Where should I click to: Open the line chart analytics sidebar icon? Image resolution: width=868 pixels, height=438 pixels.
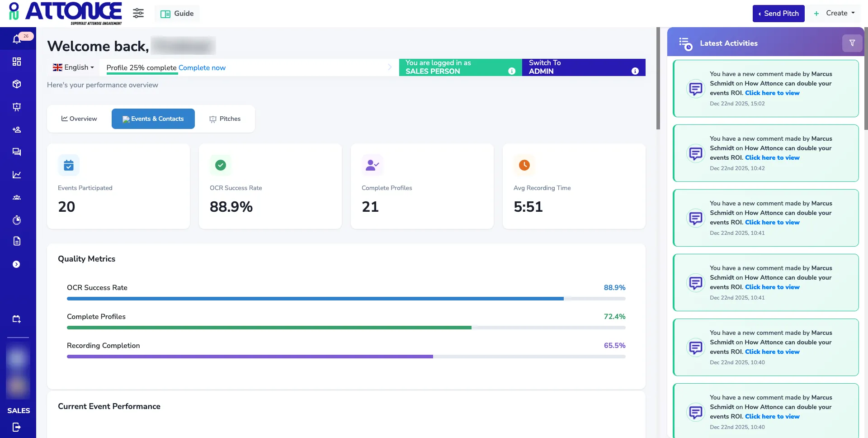pyautogui.click(x=17, y=175)
